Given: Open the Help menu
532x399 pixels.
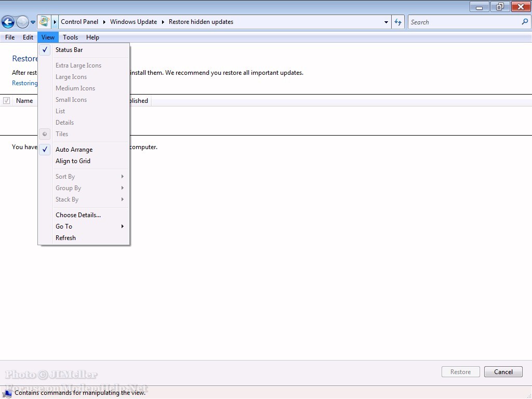Looking at the screenshot, I should (92, 37).
